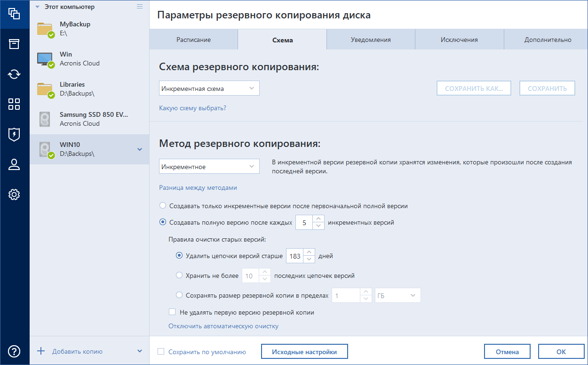Open Help with the question mark icon
The height and width of the screenshot is (365, 588).
tap(14, 351)
